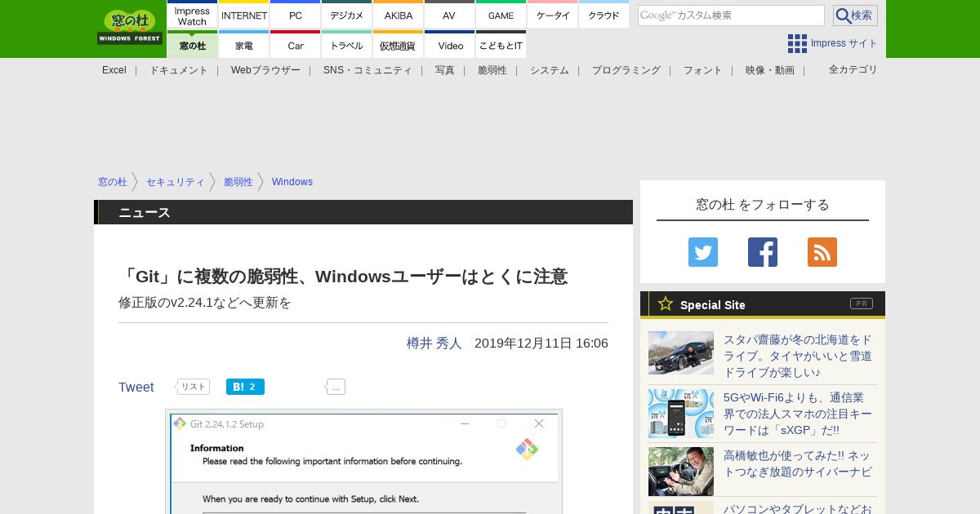Open the クラウド tab
980x514 pixels.
604,16
